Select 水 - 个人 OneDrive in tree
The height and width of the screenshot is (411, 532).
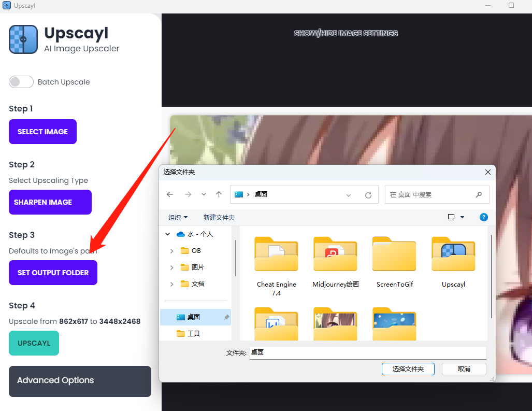tap(200, 234)
